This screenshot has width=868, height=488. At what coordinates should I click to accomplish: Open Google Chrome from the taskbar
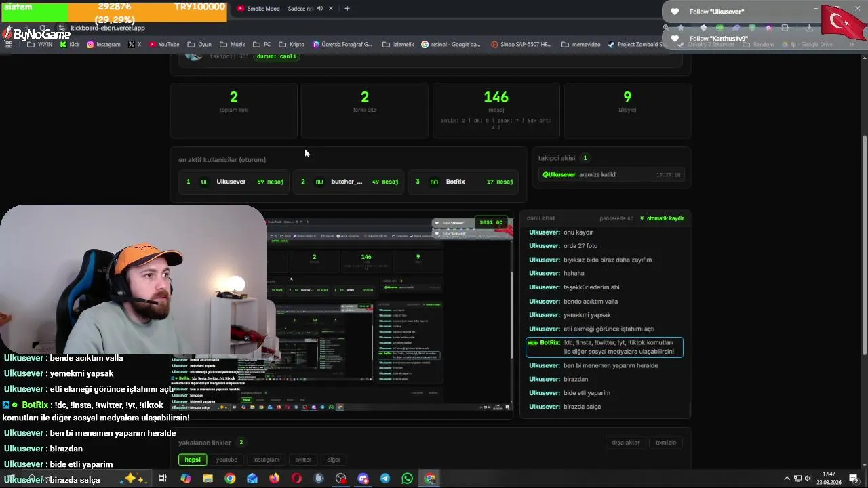tap(230, 479)
